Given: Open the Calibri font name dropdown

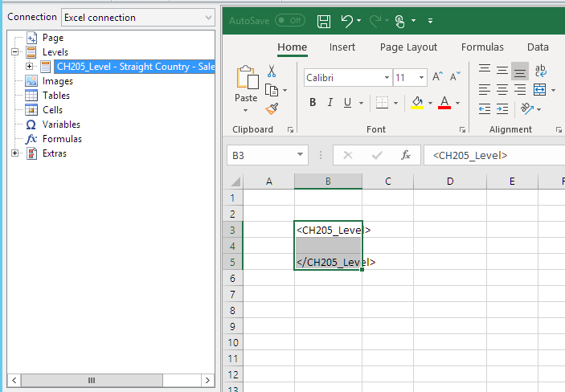Looking at the screenshot, I should coord(387,77).
